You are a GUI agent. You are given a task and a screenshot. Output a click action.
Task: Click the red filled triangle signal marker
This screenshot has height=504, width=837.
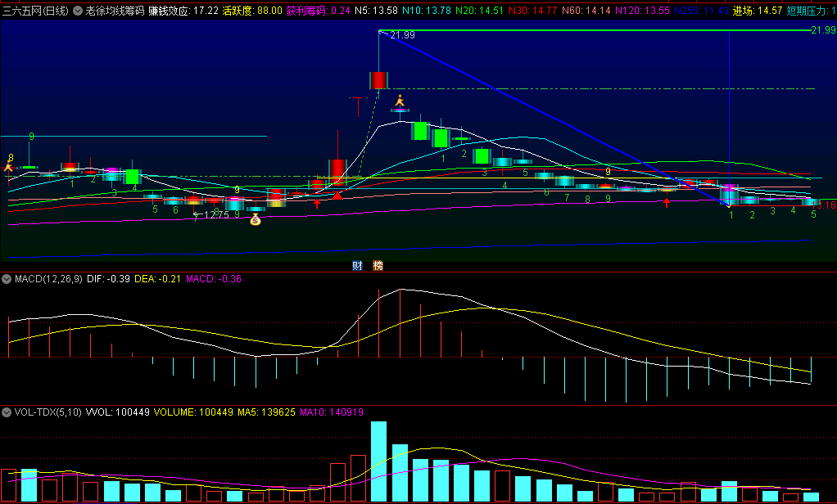337,196
